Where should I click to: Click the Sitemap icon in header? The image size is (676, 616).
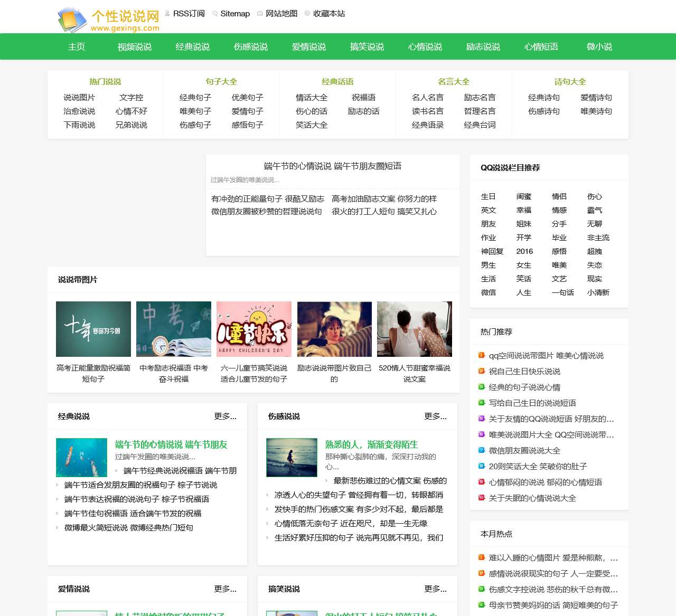click(x=215, y=14)
